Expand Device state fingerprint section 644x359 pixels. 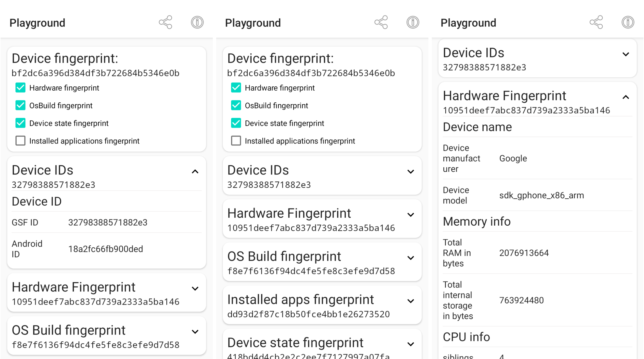tap(411, 344)
